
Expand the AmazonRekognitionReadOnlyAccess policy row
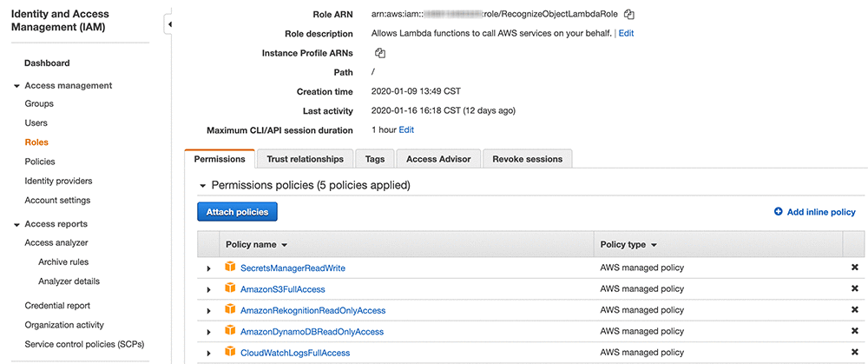(x=208, y=311)
